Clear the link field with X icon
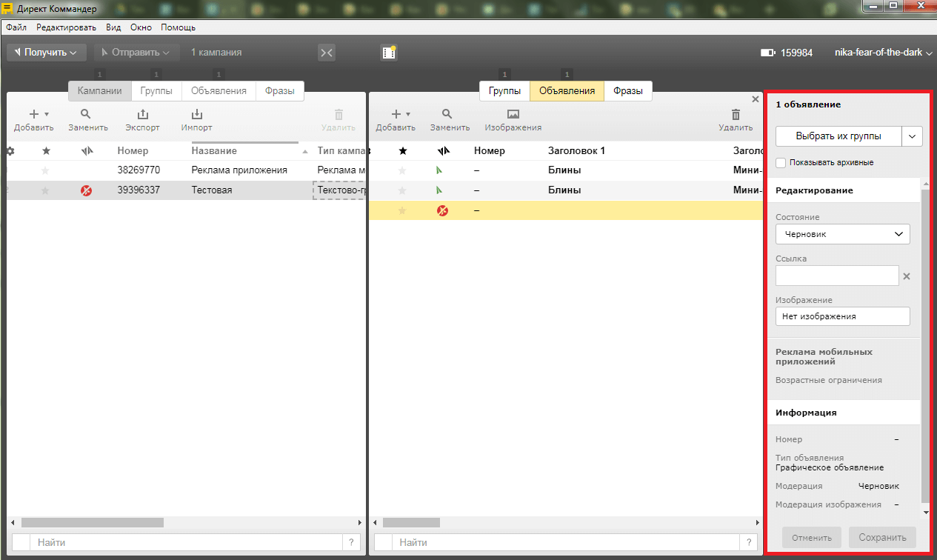 907,276
